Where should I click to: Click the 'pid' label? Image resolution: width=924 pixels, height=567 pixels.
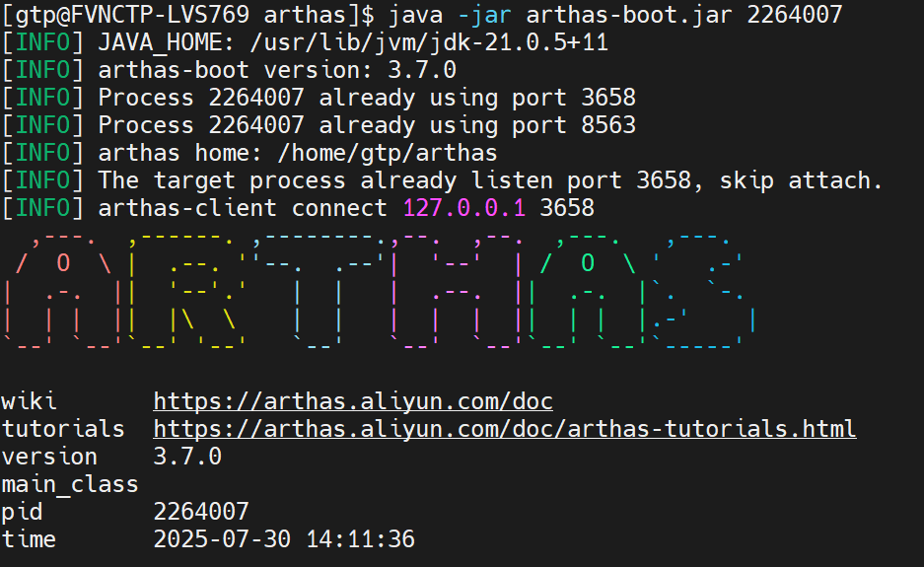[x=22, y=512]
